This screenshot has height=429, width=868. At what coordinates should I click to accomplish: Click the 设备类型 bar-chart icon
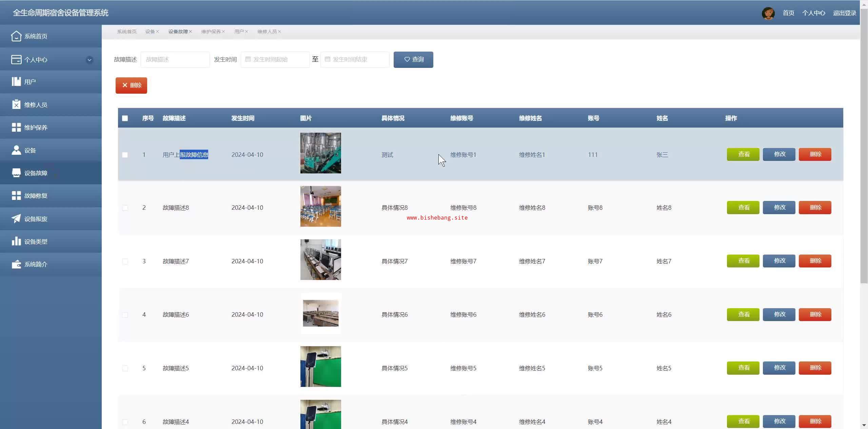click(16, 241)
